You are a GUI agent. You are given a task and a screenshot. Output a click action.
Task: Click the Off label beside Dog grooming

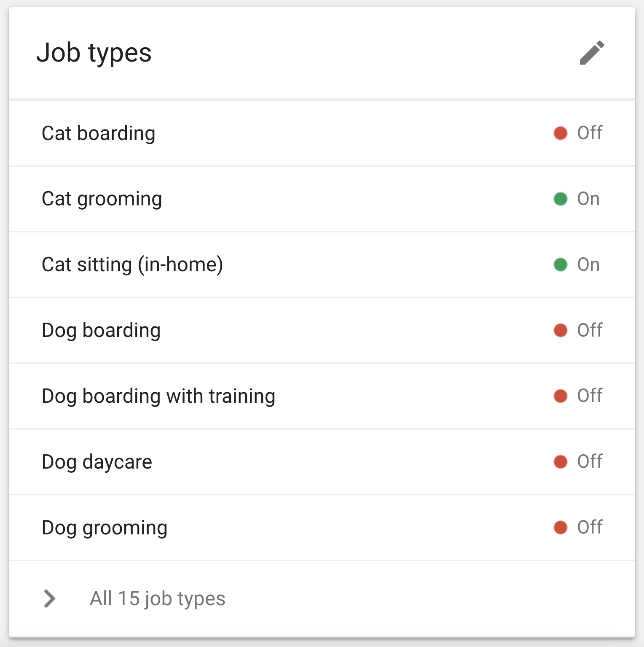point(590,527)
